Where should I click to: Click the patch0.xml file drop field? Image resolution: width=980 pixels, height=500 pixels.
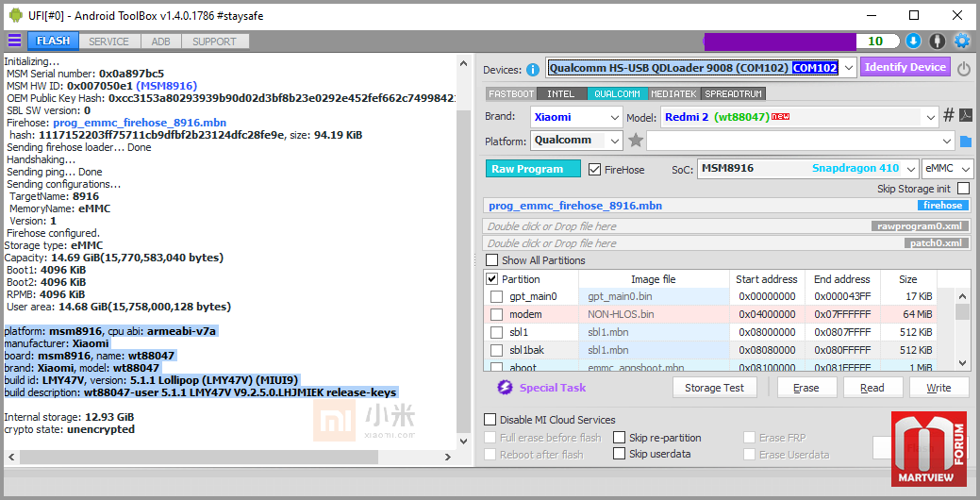[x=727, y=243]
